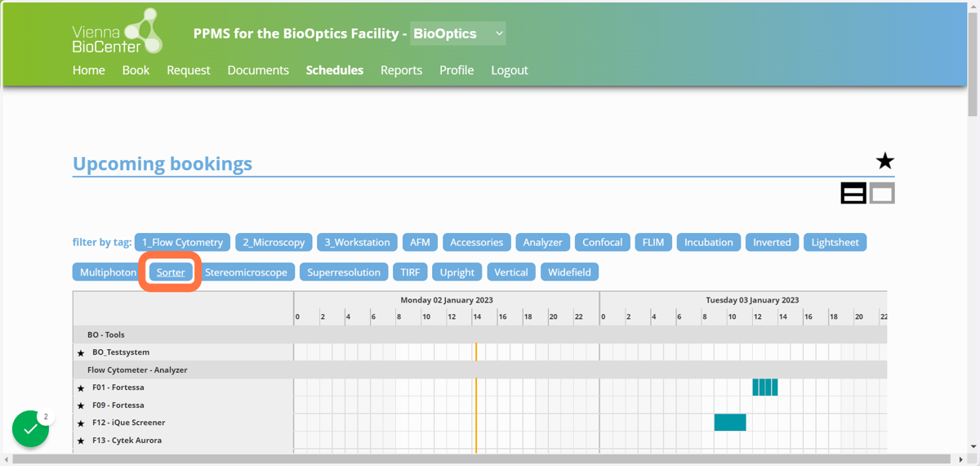980x466 pixels.
Task: Switch to the single-pane layout view icon
Action: tap(882, 194)
